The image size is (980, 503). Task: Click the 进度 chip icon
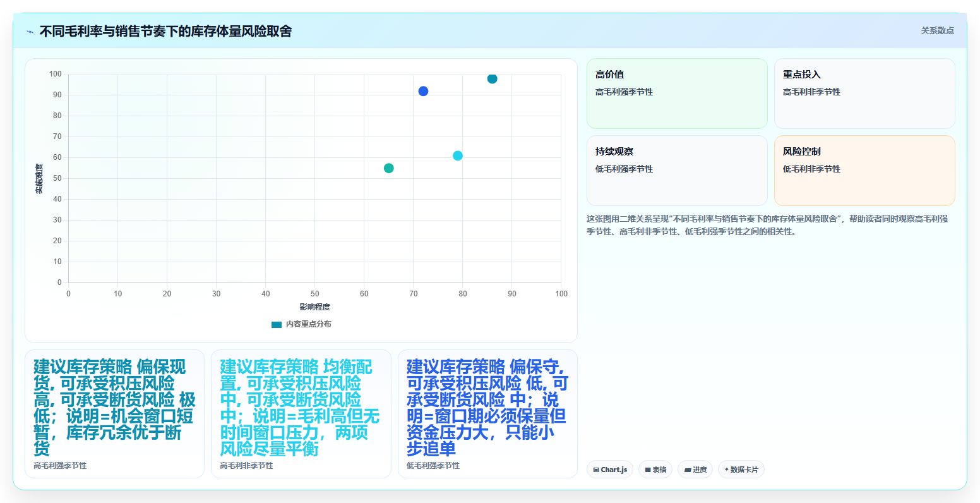click(x=688, y=470)
